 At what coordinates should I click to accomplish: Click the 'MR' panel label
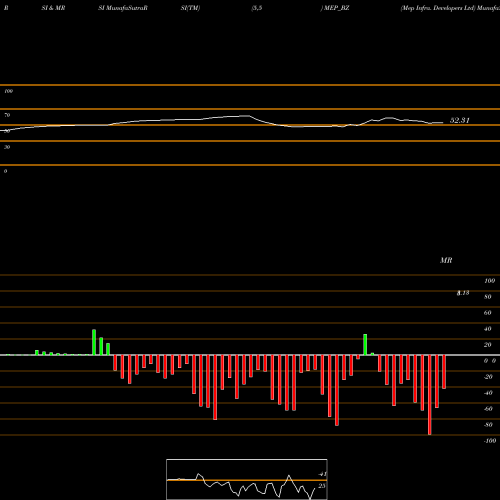pyautogui.click(x=446, y=260)
